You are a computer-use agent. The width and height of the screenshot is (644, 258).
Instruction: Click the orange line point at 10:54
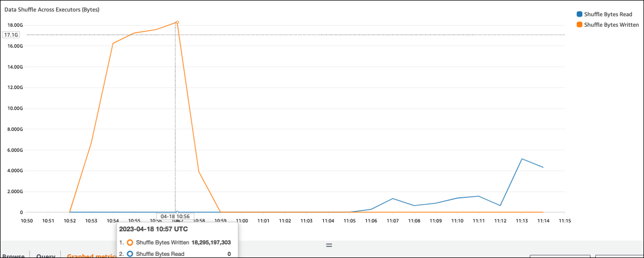click(113, 44)
